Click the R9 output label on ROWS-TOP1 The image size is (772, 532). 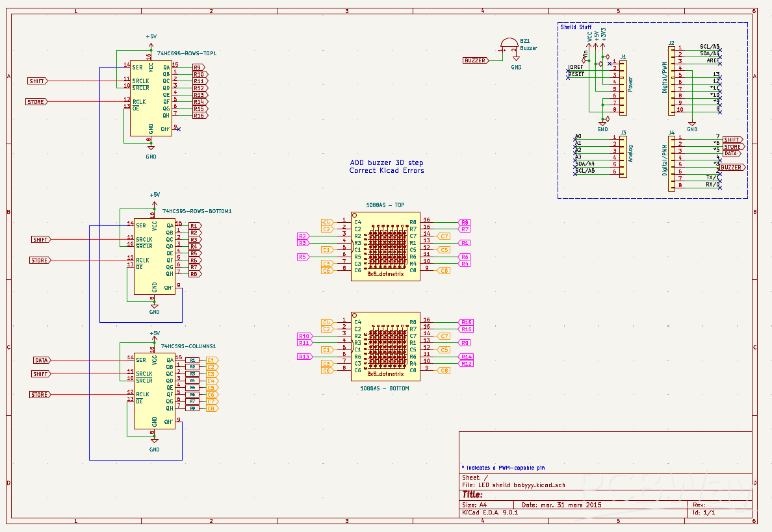[x=198, y=68]
